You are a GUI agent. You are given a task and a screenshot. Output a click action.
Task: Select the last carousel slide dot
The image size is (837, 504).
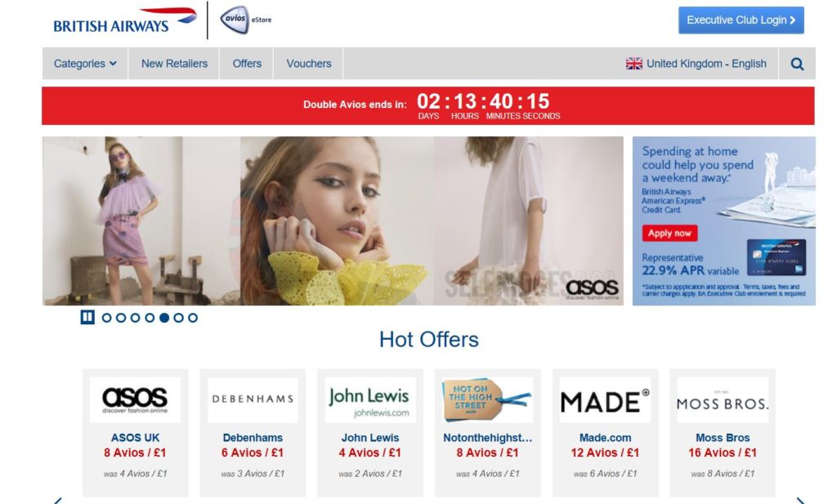[193, 318]
